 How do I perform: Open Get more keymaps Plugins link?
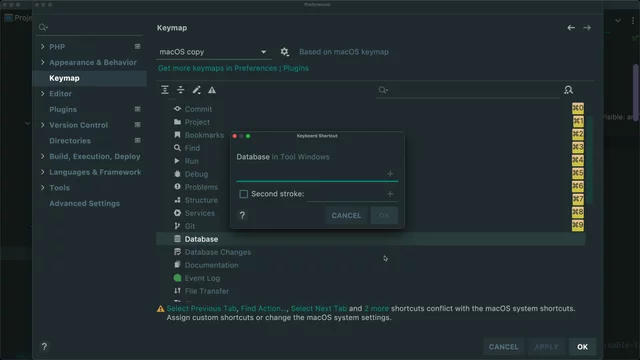pyautogui.click(x=233, y=68)
